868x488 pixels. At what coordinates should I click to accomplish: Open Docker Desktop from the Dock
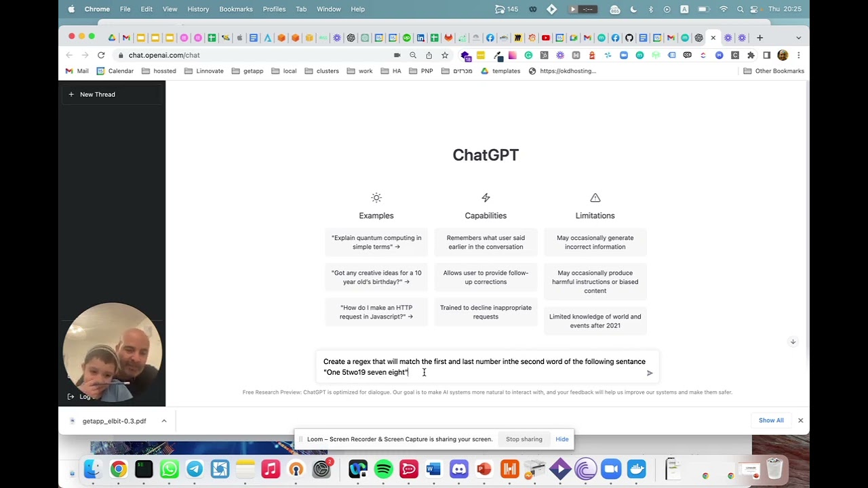click(x=636, y=469)
